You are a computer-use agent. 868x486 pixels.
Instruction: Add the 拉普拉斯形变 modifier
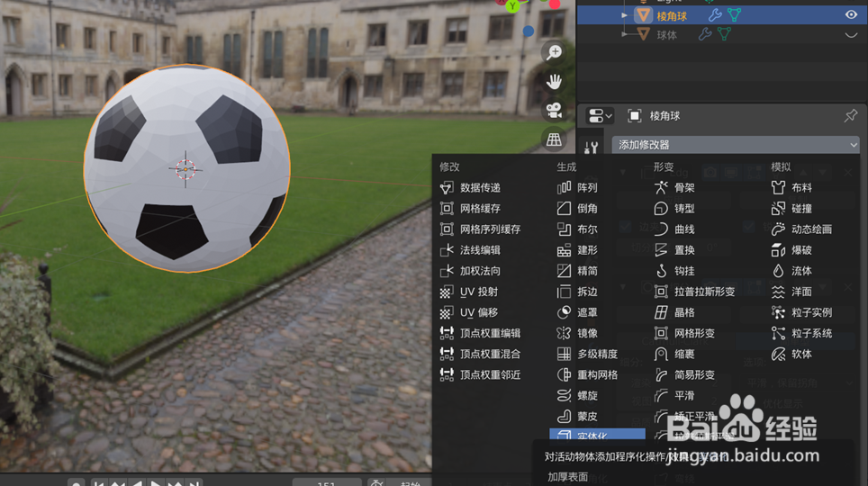(694, 292)
